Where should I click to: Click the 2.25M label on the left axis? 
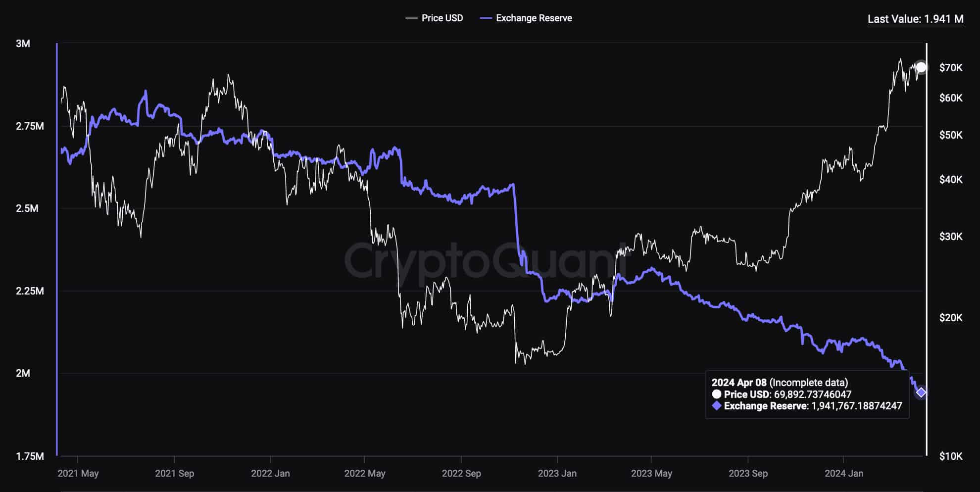(30, 291)
